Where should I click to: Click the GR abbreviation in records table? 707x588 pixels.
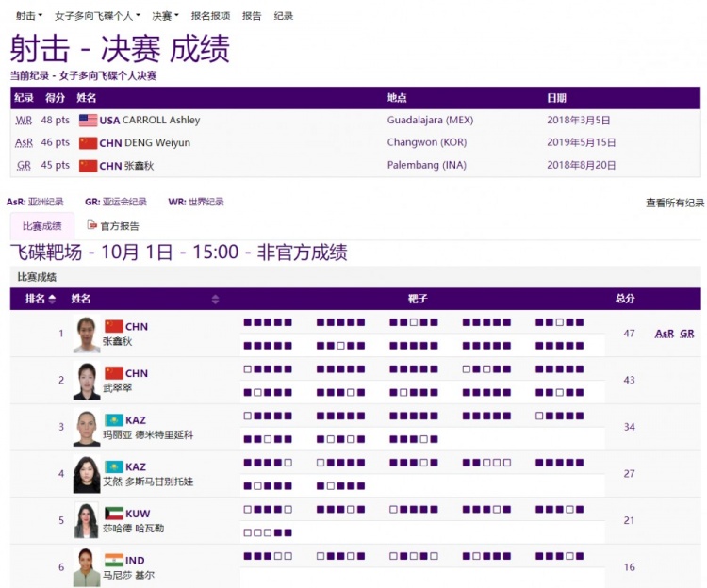click(24, 165)
